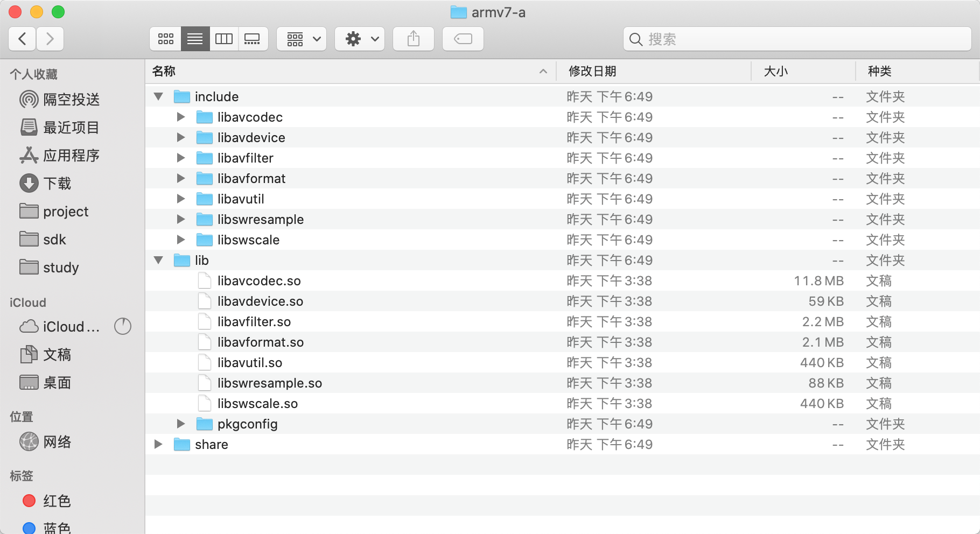This screenshot has height=534, width=980.
Task: Select libswresample.so file name
Action: (270, 383)
